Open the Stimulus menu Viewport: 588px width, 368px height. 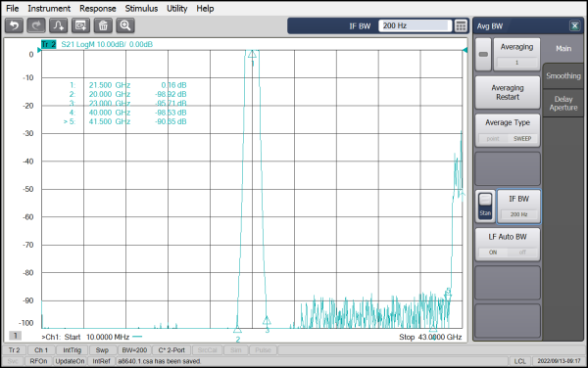141,8
